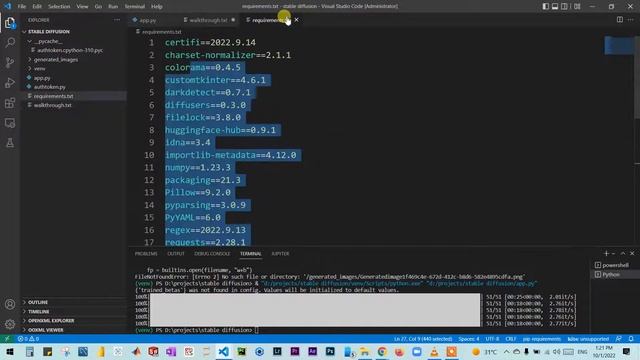This screenshot has width=640, height=360.
Task: Open Customize Layout button in title bar
Action: tap(577, 6)
